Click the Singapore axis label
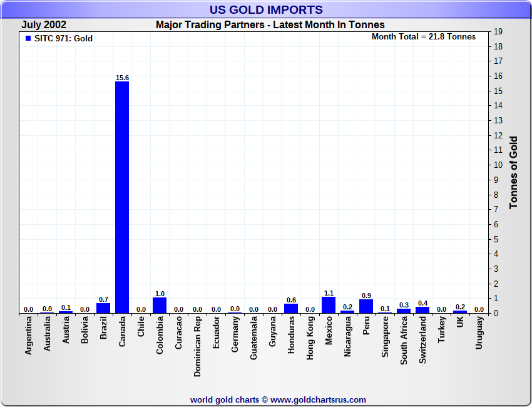Viewport: 532px width, 407px height. click(x=385, y=337)
